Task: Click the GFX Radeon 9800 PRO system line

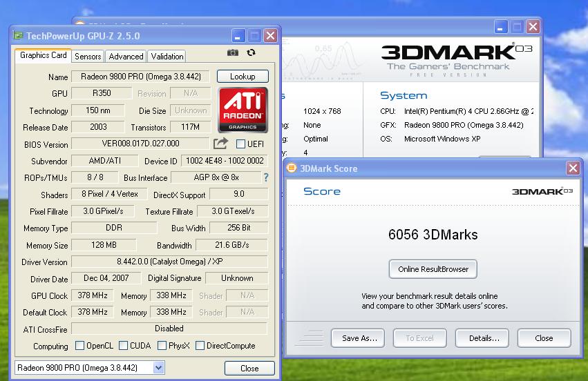Action: pyautogui.click(x=452, y=125)
